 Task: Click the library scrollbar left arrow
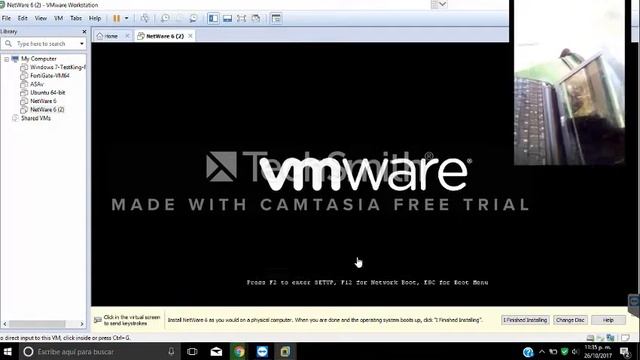(x=5, y=324)
